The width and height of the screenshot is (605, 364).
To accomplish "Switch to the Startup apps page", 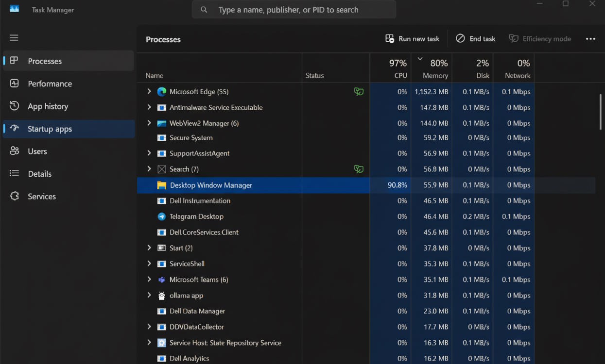I will coord(50,129).
